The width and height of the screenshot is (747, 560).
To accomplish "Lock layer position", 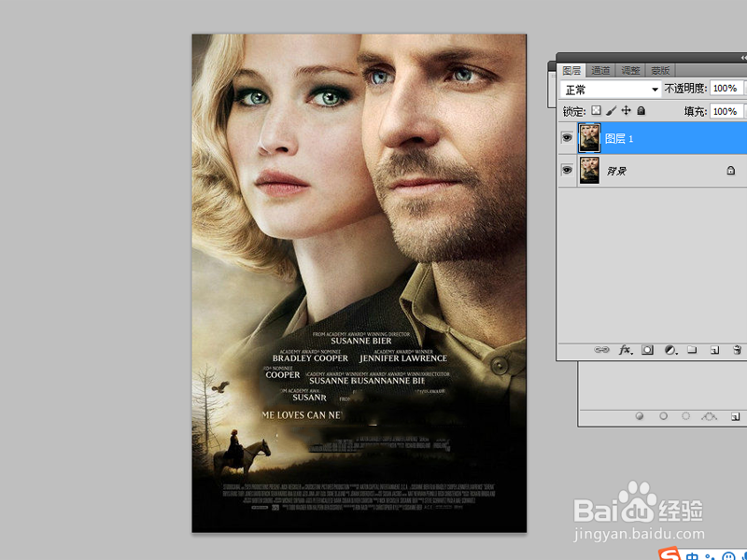I will [x=626, y=110].
